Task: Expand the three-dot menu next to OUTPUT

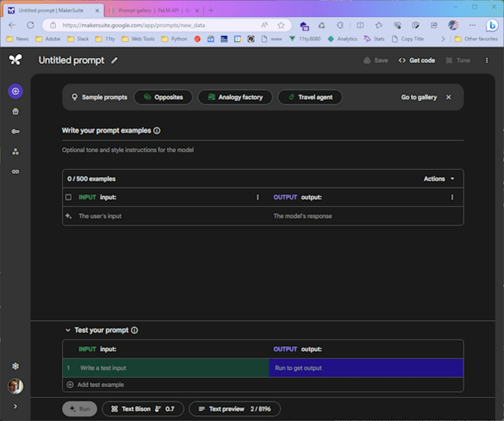Action: coord(453,197)
